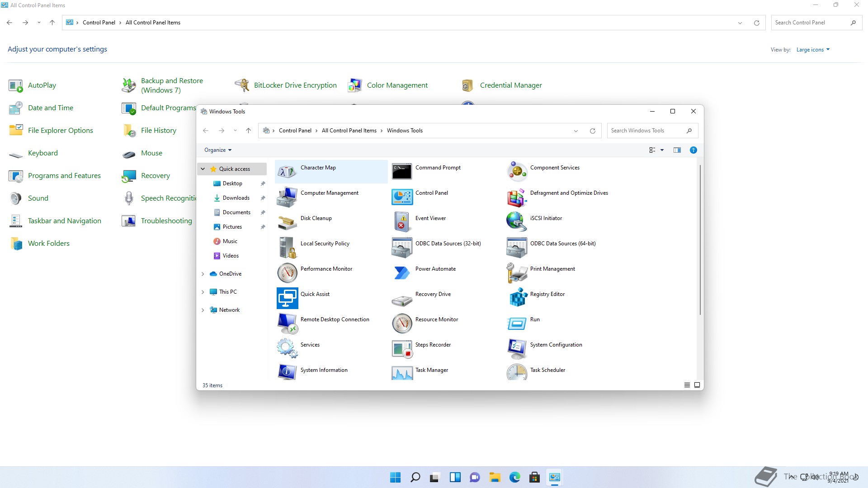Launch Command Prompt icon
Viewport: 868px width, 488px height.
pyautogui.click(x=402, y=172)
